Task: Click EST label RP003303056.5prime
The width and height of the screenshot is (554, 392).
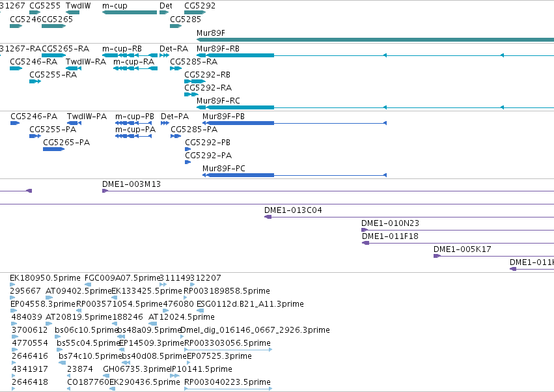Action: pyautogui.click(x=228, y=343)
